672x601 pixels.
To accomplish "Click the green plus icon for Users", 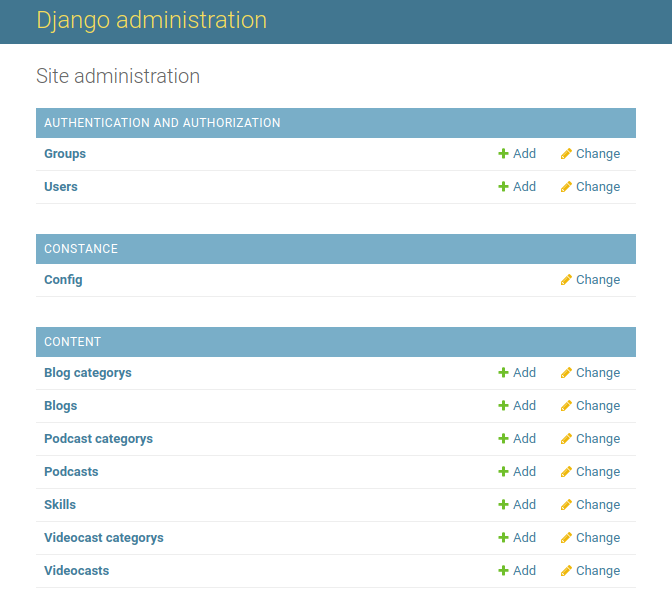I will click(x=503, y=186).
